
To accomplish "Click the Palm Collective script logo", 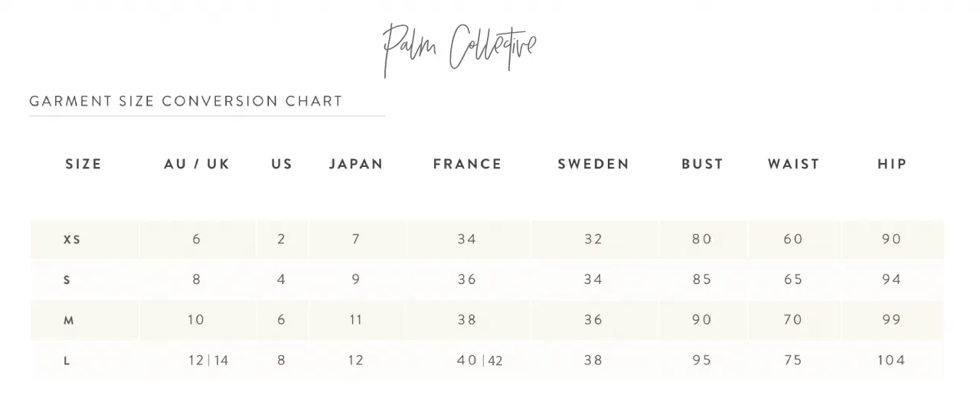I will point(459,50).
